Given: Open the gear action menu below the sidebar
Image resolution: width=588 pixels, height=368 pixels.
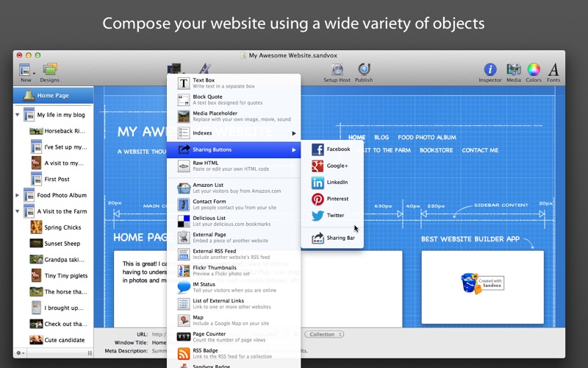Looking at the screenshot, I should pyautogui.click(x=21, y=353).
